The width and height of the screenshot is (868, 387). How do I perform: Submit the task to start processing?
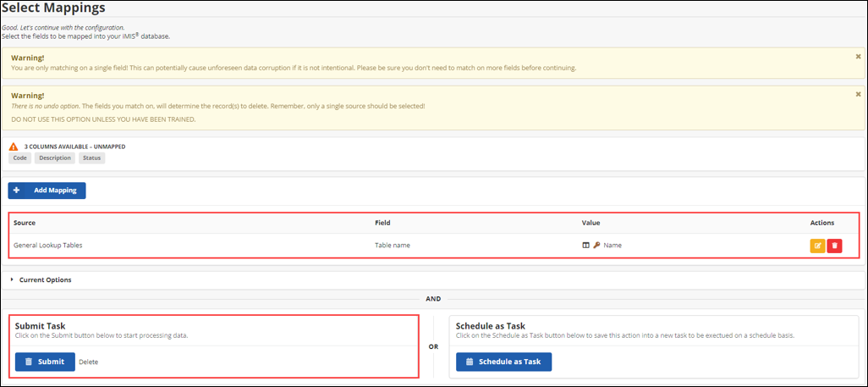pyautogui.click(x=45, y=362)
